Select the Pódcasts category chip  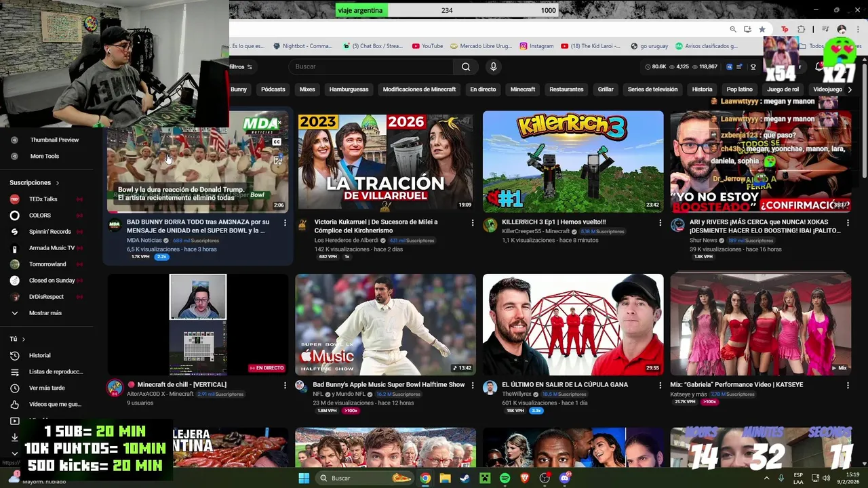(273, 89)
